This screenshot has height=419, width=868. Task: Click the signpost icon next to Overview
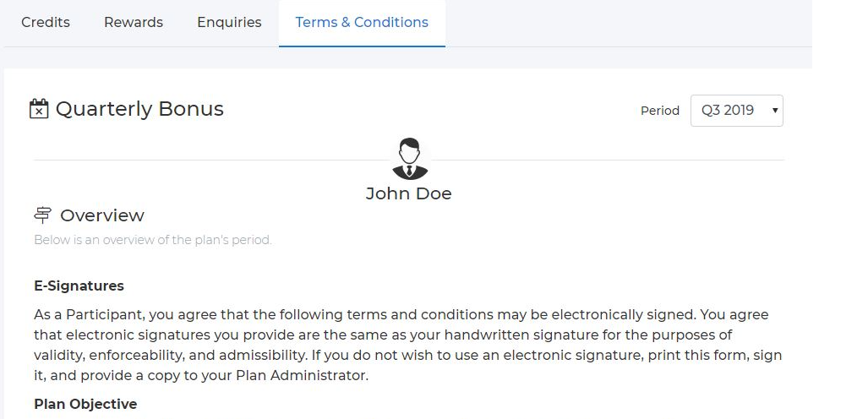(42, 215)
